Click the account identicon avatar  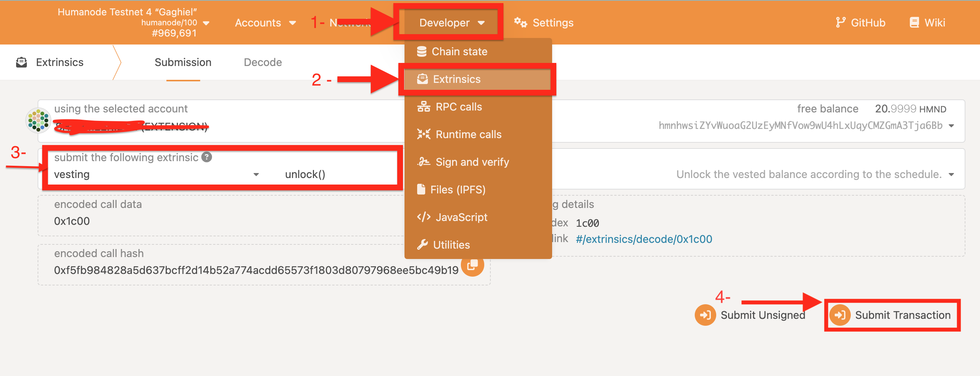pos(38,120)
